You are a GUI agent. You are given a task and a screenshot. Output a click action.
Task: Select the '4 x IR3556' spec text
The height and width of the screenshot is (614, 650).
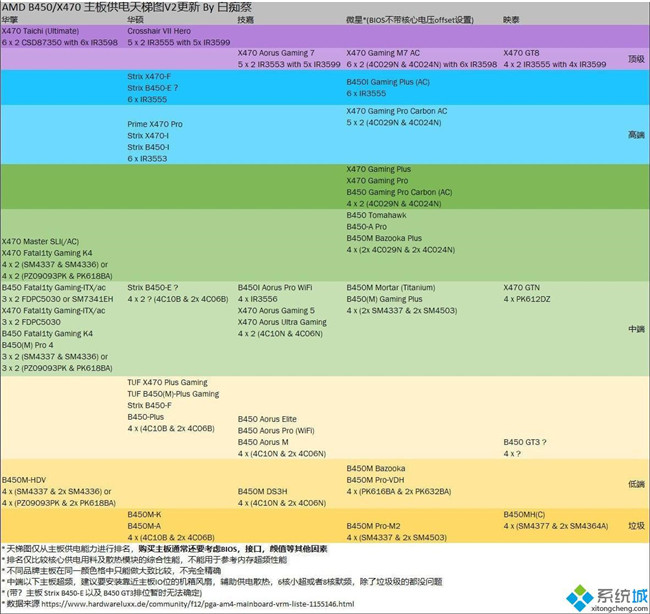point(257,299)
